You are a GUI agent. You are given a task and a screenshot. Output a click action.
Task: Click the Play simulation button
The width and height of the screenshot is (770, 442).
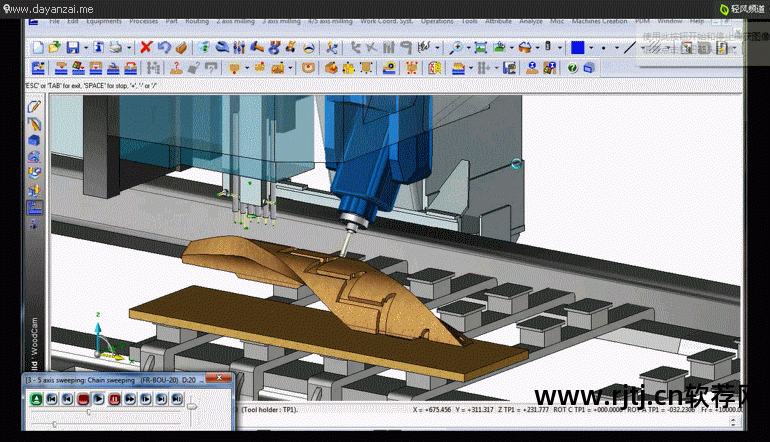99,399
